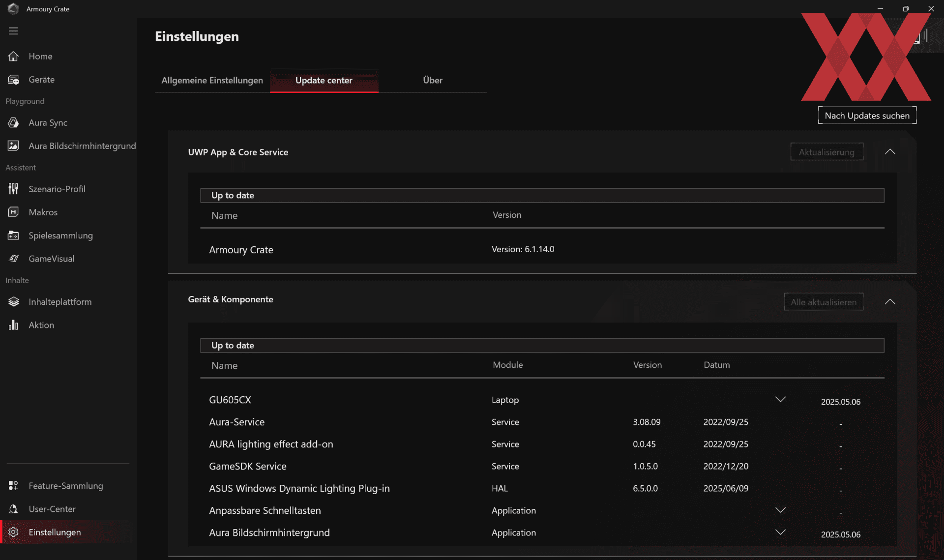Open Feature-Sammlung page
Image resolution: width=944 pixels, height=560 pixels.
click(x=66, y=486)
